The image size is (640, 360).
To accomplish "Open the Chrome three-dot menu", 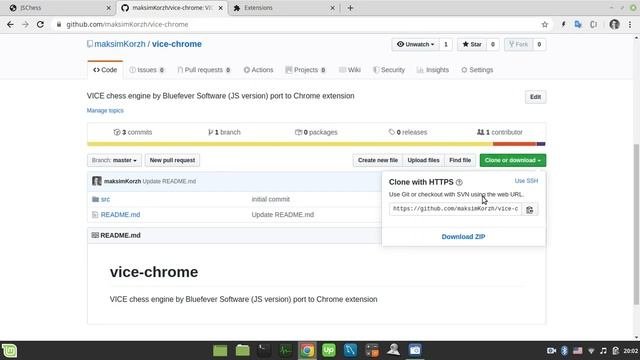I will click(x=630, y=24).
